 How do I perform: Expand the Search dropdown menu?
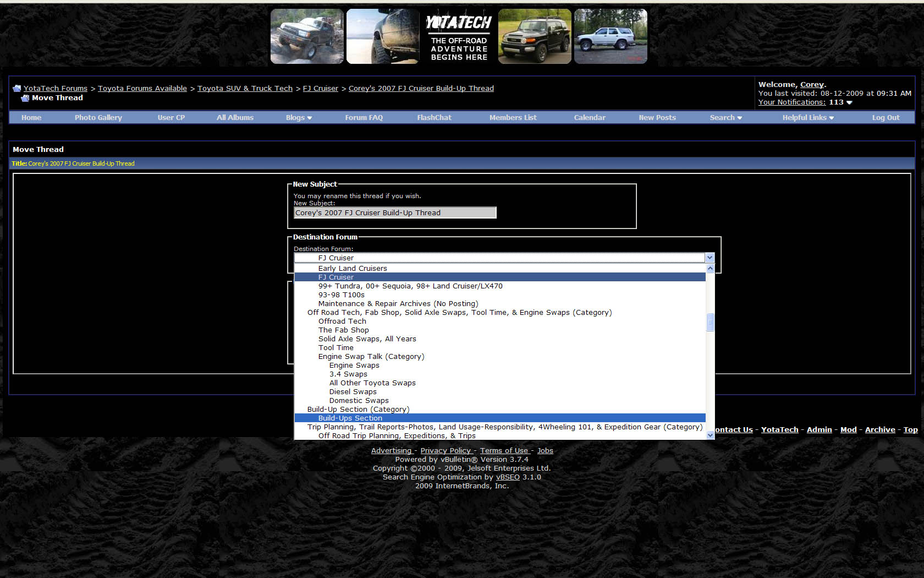pyautogui.click(x=726, y=118)
